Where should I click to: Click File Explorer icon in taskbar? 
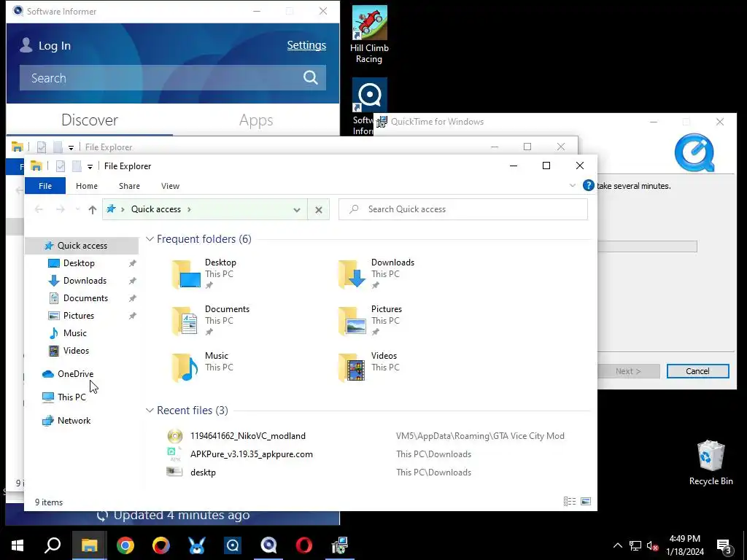[89, 545]
